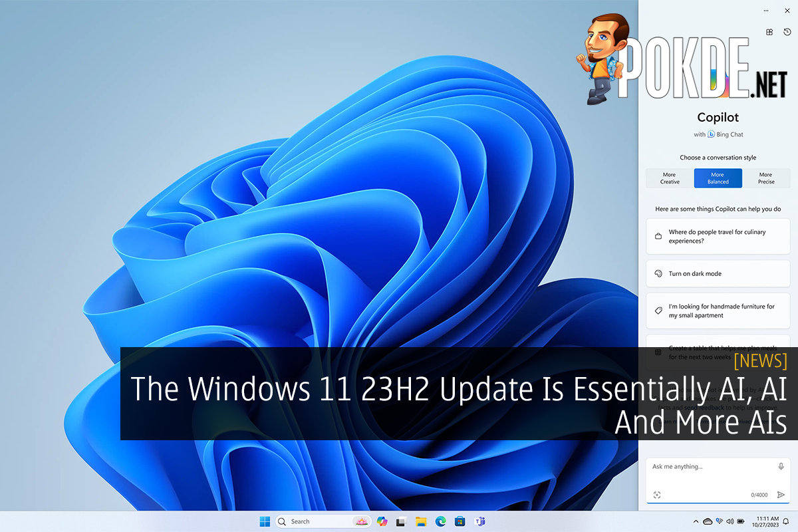Open the Copilot three-dots more options menu
The height and width of the screenshot is (532, 798).
tap(767, 11)
